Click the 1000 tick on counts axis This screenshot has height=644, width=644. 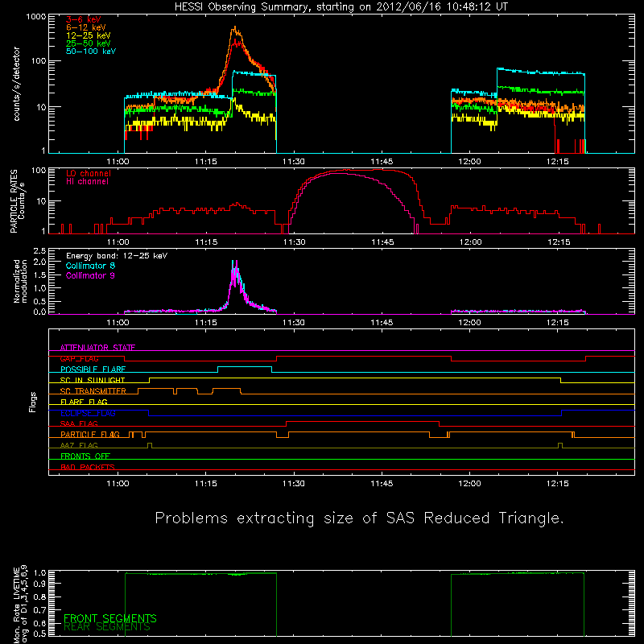pos(36,17)
